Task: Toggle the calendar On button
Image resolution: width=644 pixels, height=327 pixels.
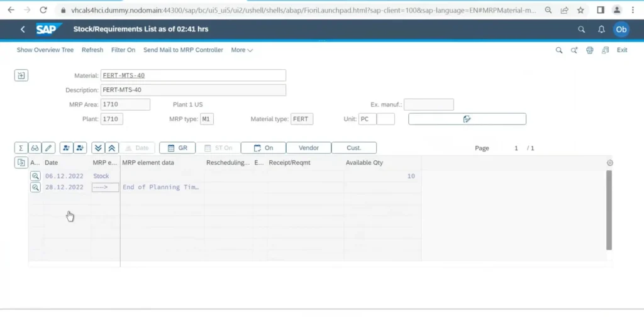Action: (264, 148)
